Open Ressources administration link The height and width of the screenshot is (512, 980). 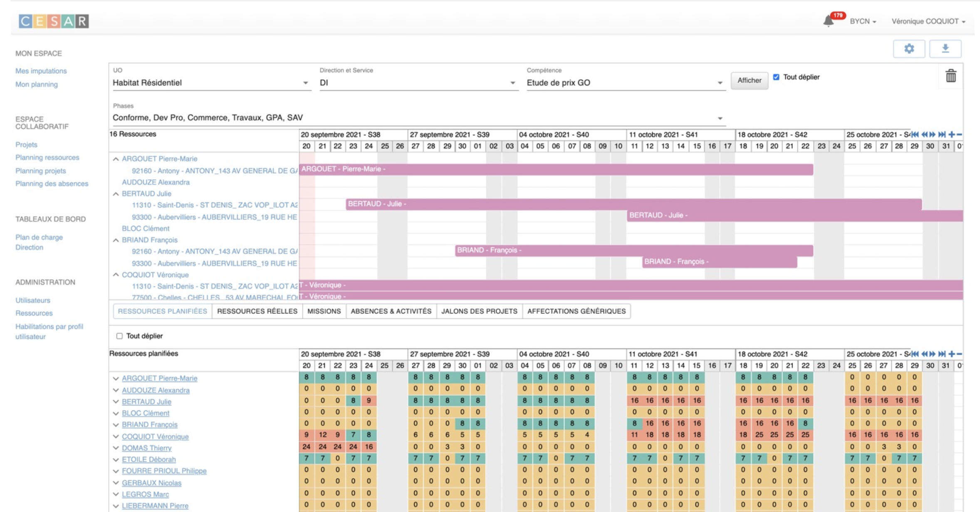[x=34, y=313]
